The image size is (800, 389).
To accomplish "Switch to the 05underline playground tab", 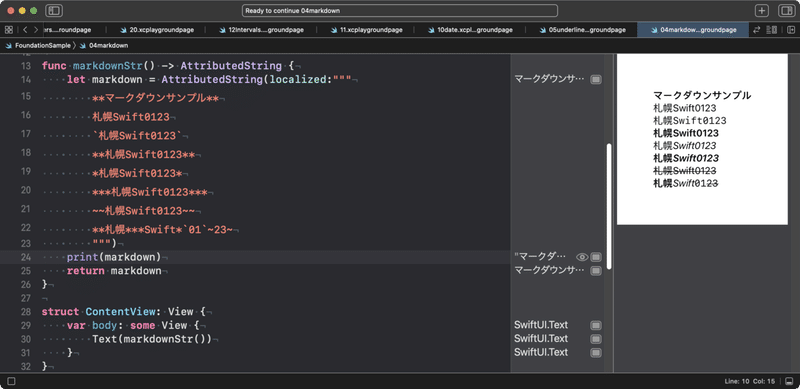I will (582, 30).
